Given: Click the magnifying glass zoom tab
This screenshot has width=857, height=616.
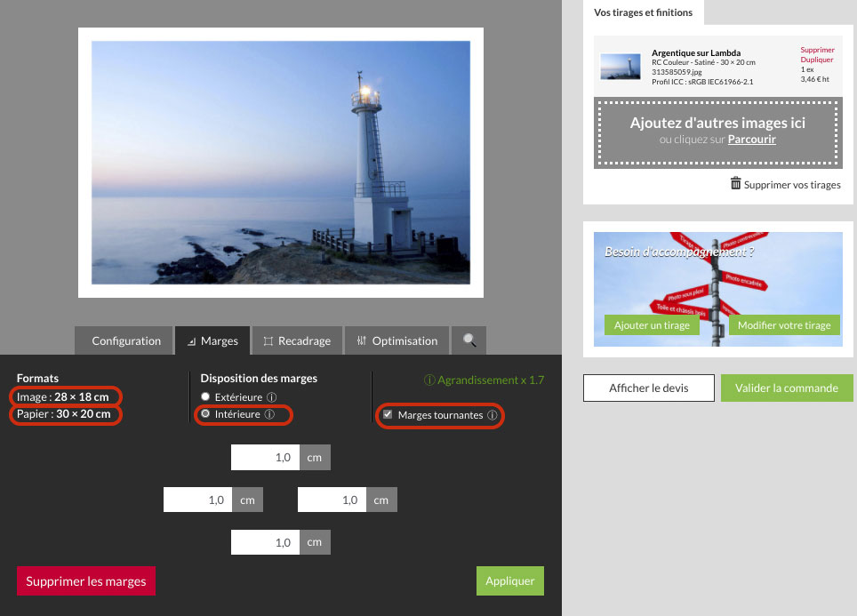Looking at the screenshot, I should point(469,340).
